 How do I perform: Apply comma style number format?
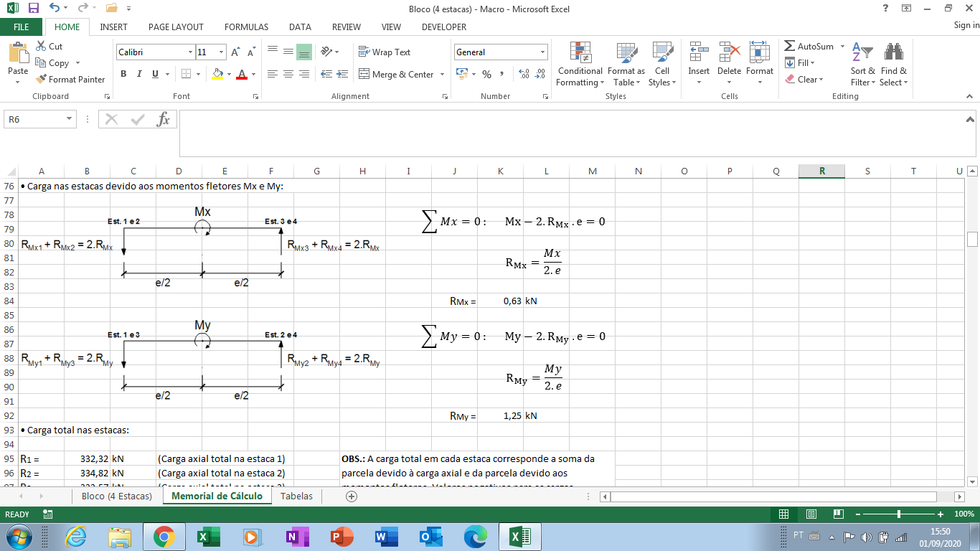(502, 74)
